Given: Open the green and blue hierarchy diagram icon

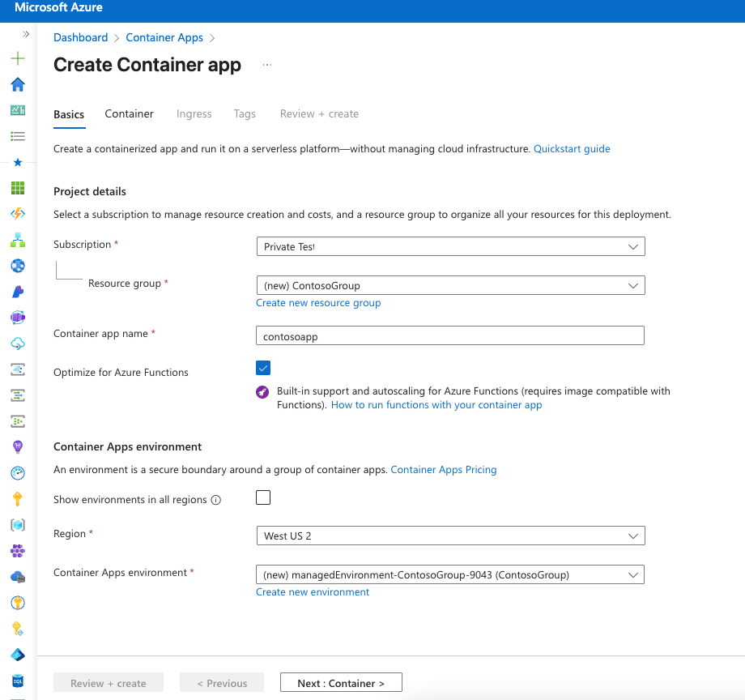Looking at the screenshot, I should click(x=18, y=240).
